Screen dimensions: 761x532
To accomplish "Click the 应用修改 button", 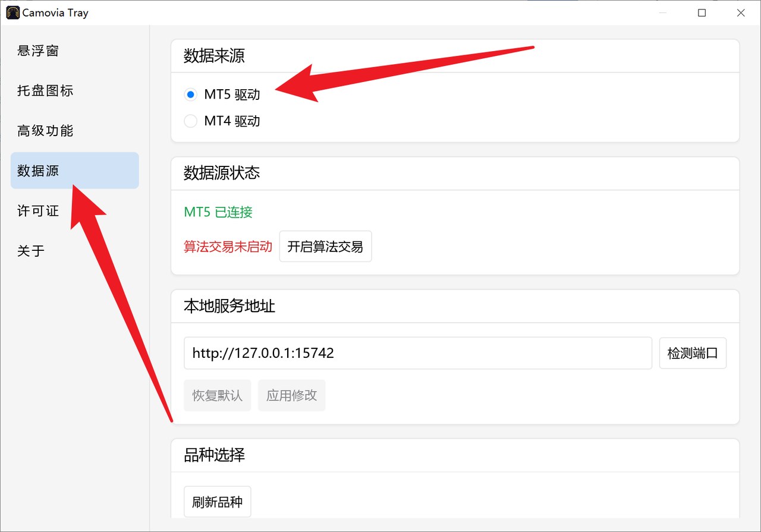I will 291,395.
